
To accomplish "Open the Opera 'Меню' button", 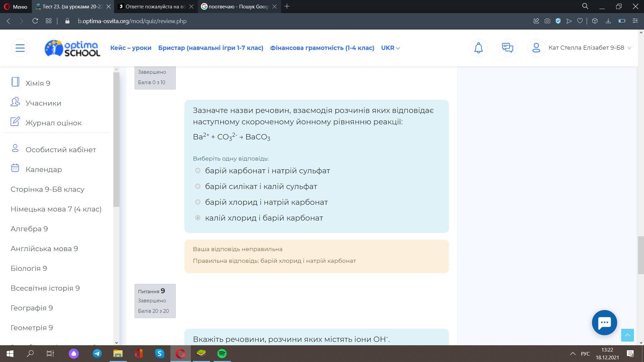I will [x=15, y=6].
